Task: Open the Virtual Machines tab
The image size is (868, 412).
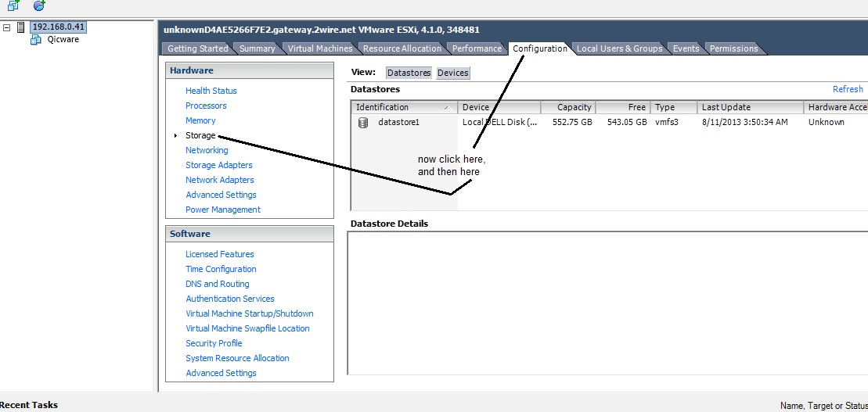Action: point(320,48)
